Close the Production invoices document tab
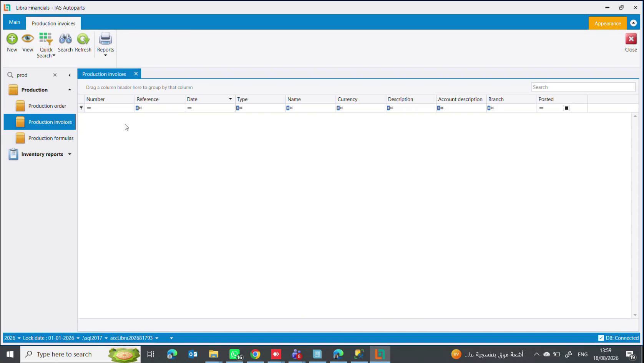644x363 pixels. [x=136, y=74]
